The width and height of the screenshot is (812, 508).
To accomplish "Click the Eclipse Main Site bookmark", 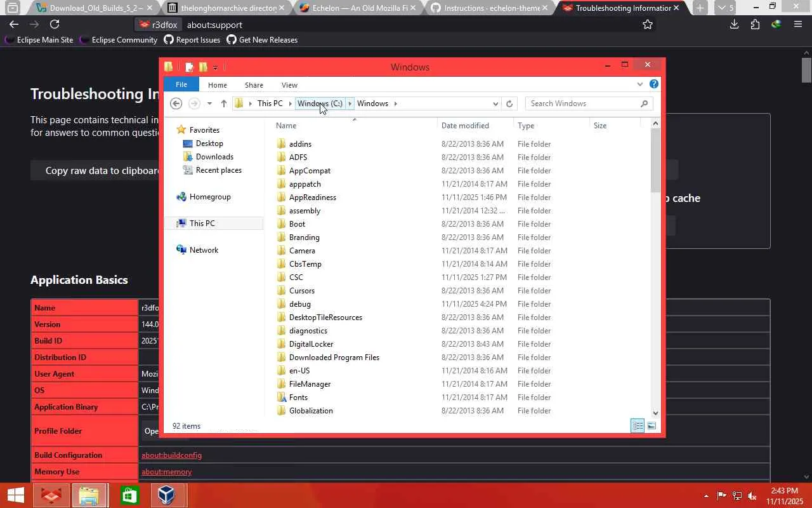I will tap(39, 39).
